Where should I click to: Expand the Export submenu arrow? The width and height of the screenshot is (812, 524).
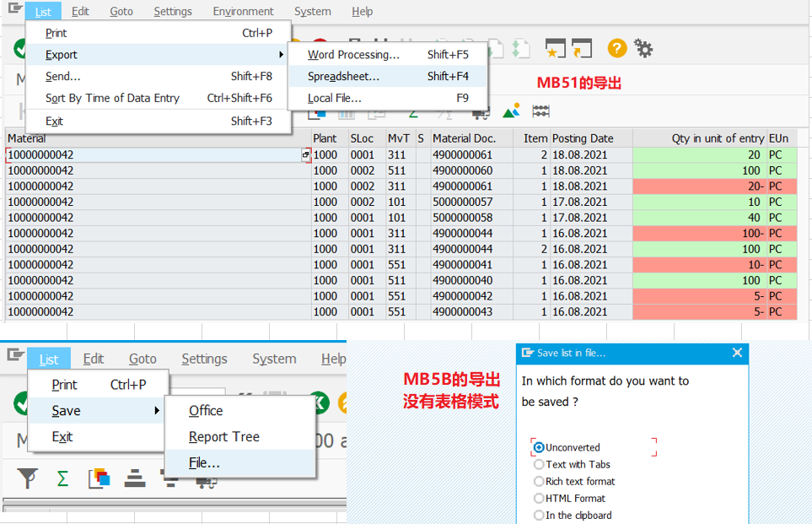coord(281,54)
